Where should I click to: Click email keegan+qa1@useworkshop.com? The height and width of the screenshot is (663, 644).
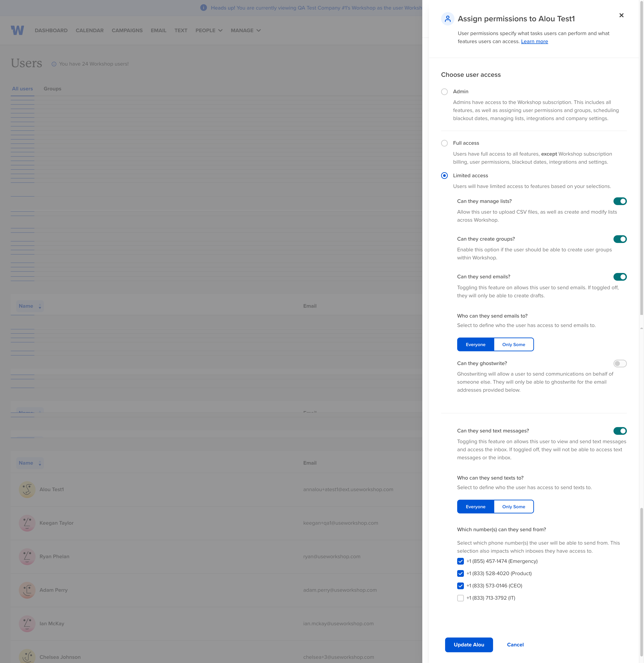click(340, 523)
